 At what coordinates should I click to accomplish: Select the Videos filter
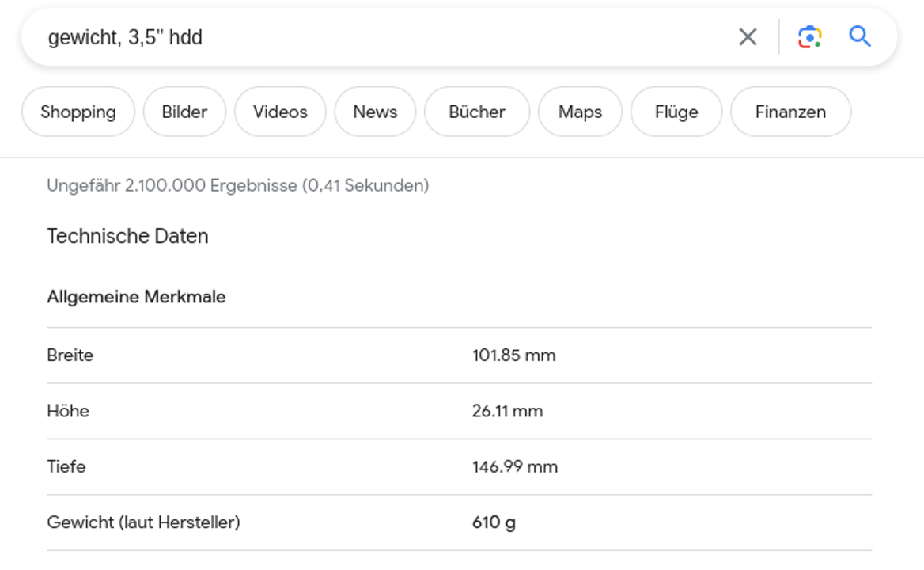click(x=279, y=112)
